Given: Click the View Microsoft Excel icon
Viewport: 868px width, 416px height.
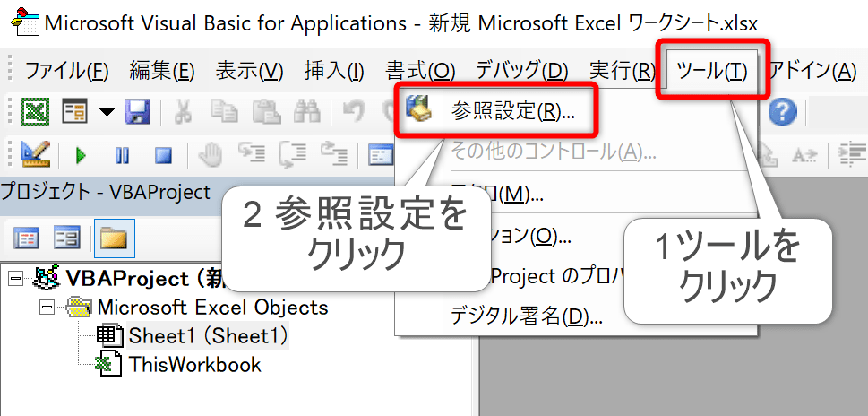Looking at the screenshot, I should click(34, 112).
